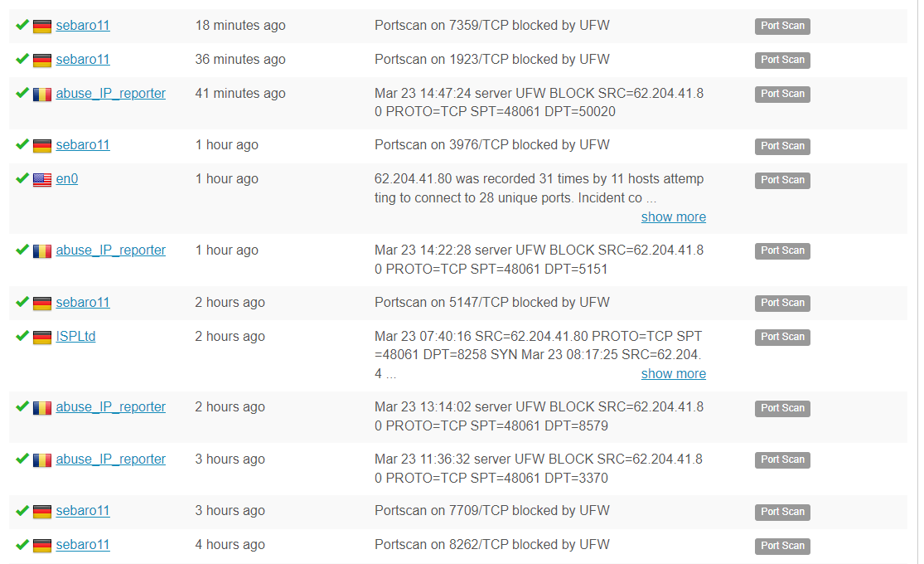Click the German flag beside the 5147/TCP report
924x564 pixels.
pos(41,304)
